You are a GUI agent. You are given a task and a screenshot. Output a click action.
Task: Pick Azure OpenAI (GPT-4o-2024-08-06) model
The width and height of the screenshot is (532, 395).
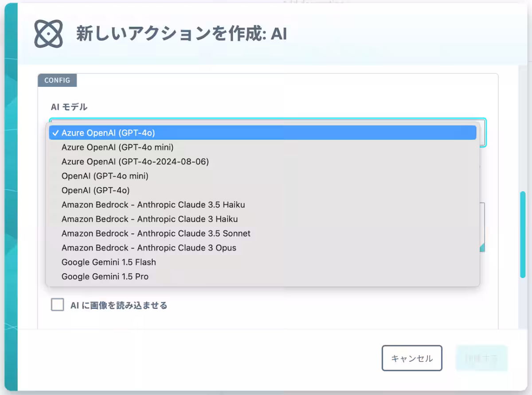(x=135, y=162)
